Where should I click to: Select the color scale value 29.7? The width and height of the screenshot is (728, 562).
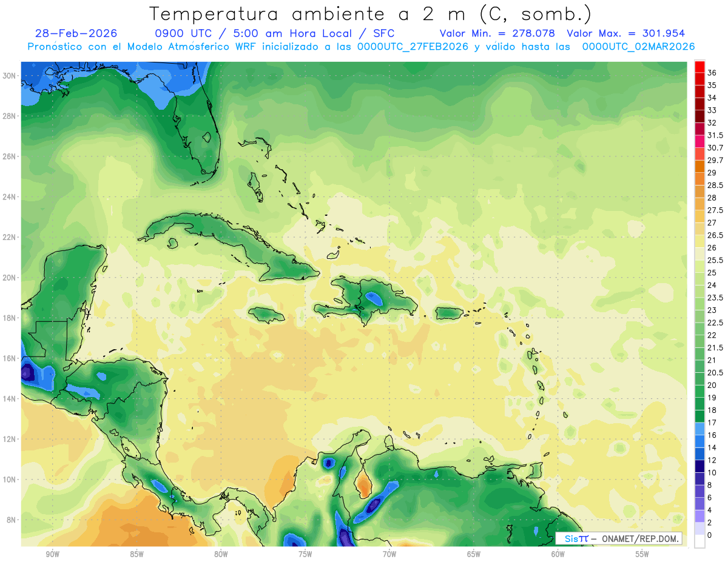pos(715,160)
